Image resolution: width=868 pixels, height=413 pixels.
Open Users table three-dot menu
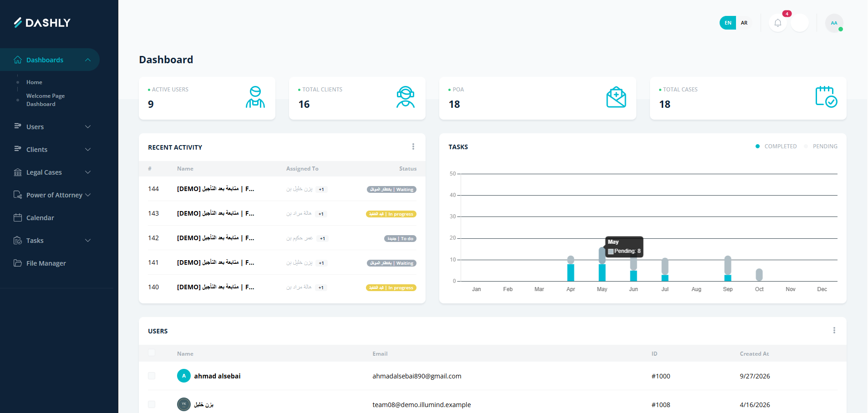(x=834, y=330)
